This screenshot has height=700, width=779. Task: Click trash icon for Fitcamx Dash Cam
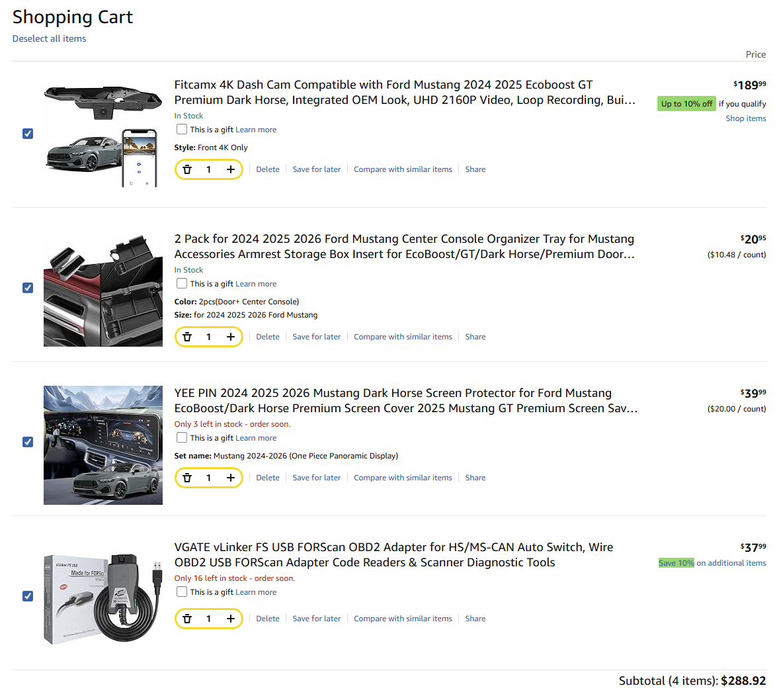pyautogui.click(x=187, y=169)
